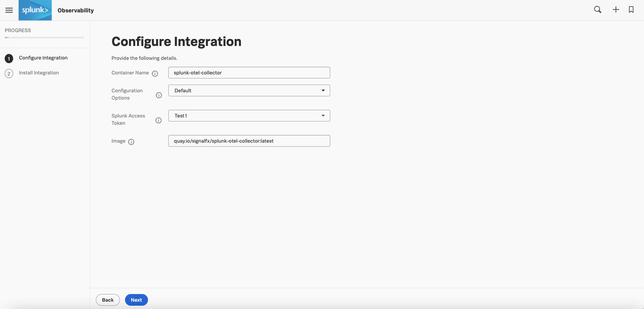Image resolution: width=644 pixels, height=309 pixels.
Task: Go to Install Integration step
Action: pos(39,73)
